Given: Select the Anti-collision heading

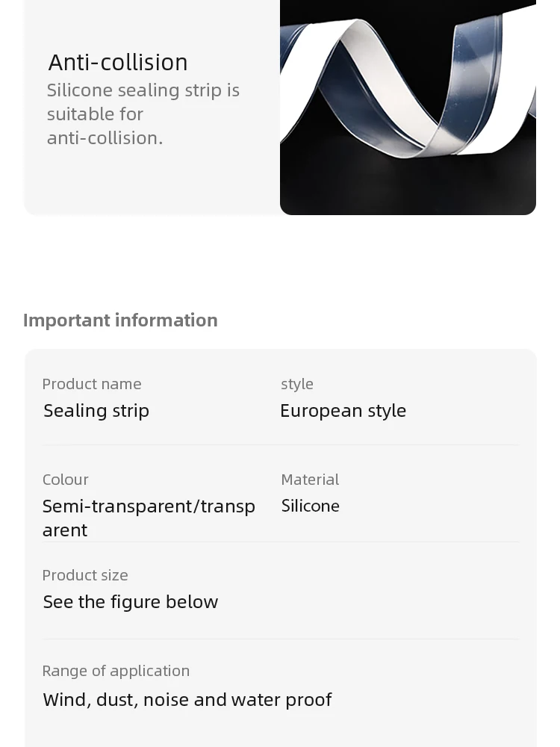Looking at the screenshot, I should [x=118, y=63].
